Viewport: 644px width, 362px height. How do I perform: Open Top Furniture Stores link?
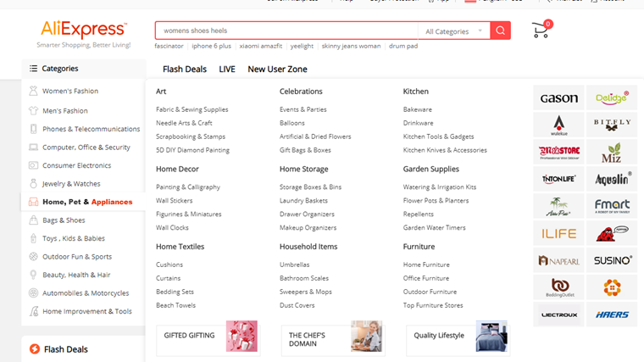433,305
